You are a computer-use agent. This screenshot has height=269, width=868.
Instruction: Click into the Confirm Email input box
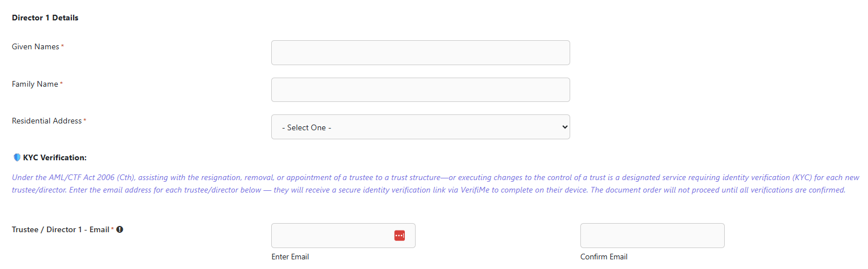[652, 236]
